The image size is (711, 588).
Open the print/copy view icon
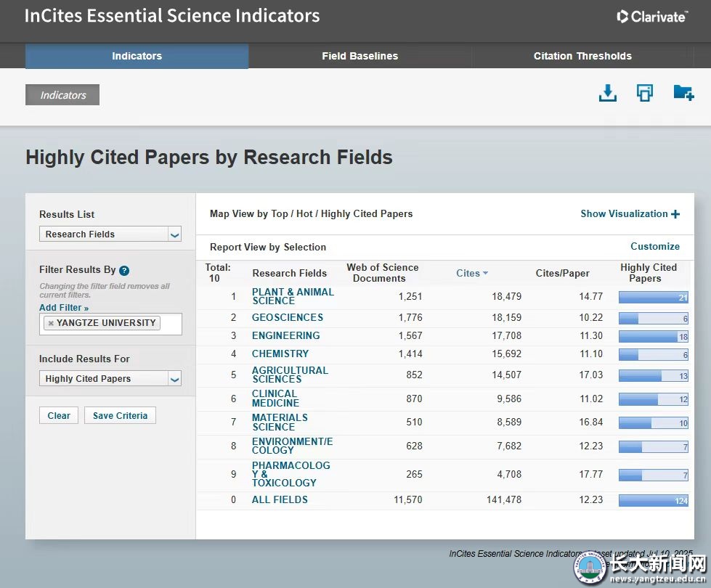pos(644,93)
